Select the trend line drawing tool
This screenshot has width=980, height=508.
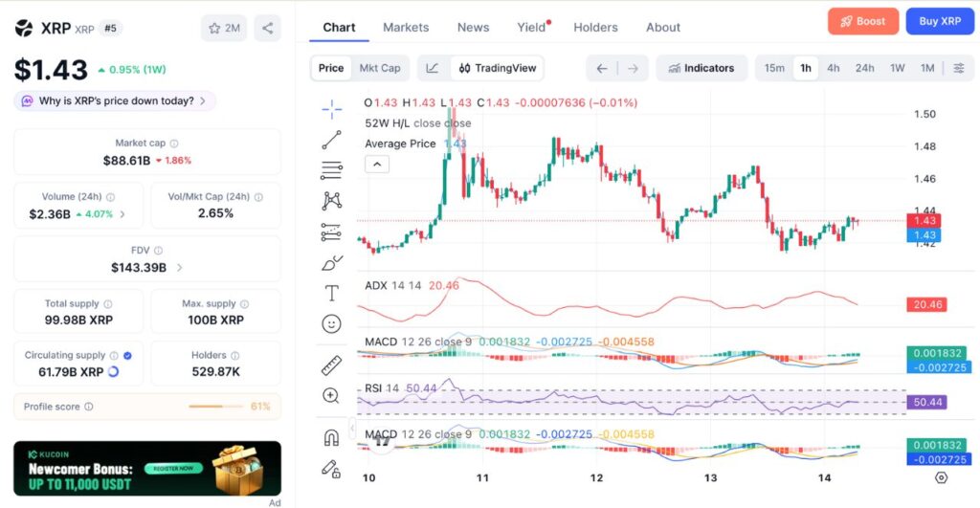(x=332, y=140)
